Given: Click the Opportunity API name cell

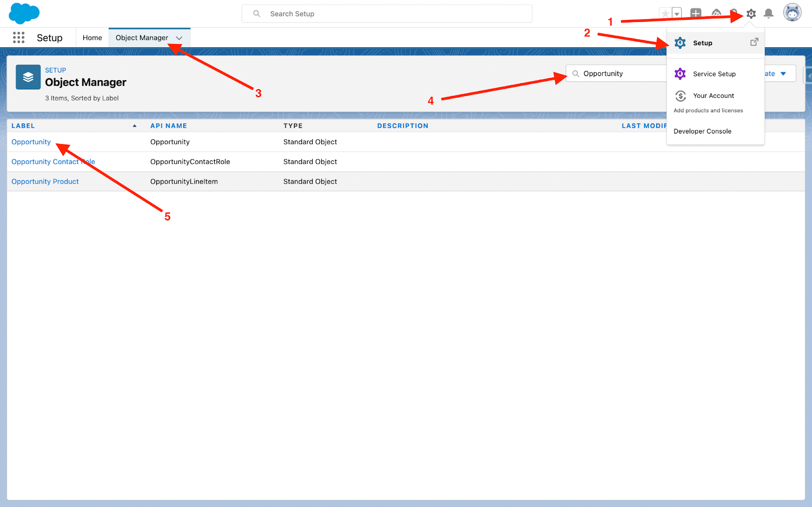Looking at the screenshot, I should (x=170, y=142).
